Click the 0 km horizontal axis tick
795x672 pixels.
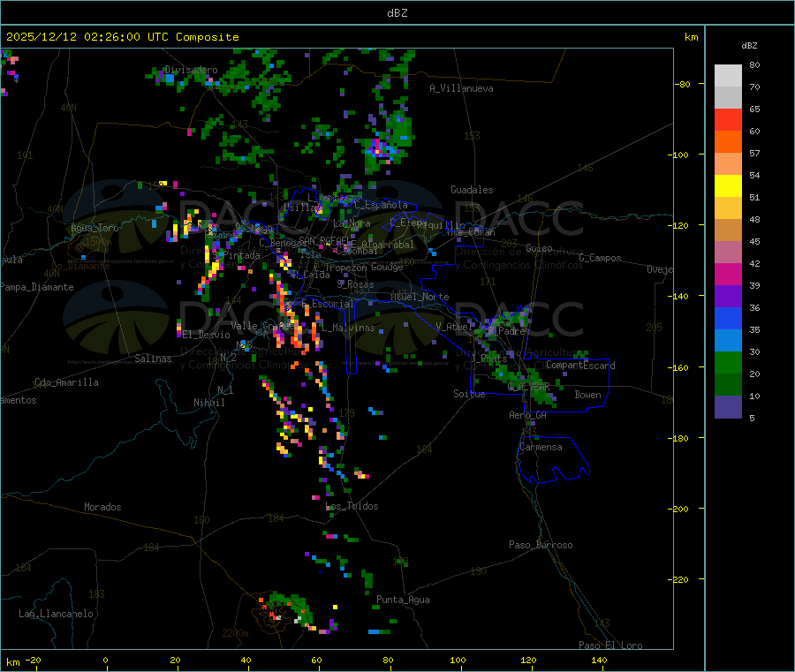(105, 660)
